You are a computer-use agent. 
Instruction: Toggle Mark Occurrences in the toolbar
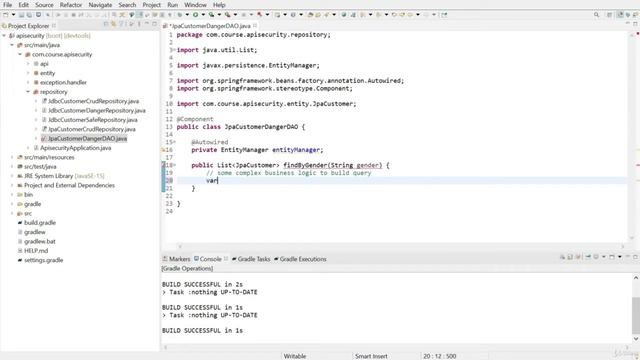click(140, 15)
